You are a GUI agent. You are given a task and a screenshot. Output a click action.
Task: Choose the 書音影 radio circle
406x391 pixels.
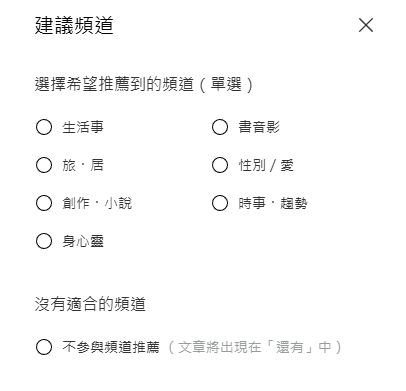click(220, 127)
